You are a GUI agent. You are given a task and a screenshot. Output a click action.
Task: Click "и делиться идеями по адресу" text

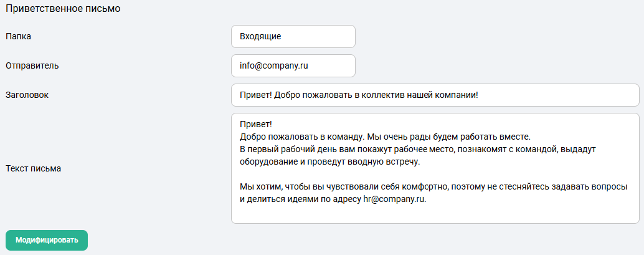(300, 199)
